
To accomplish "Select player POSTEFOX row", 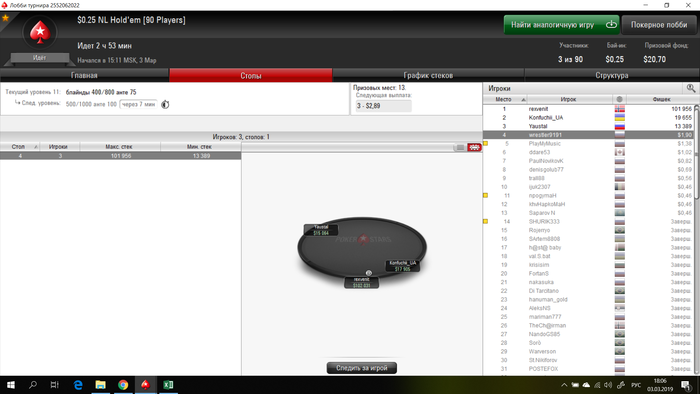I will (x=588, y=369).
